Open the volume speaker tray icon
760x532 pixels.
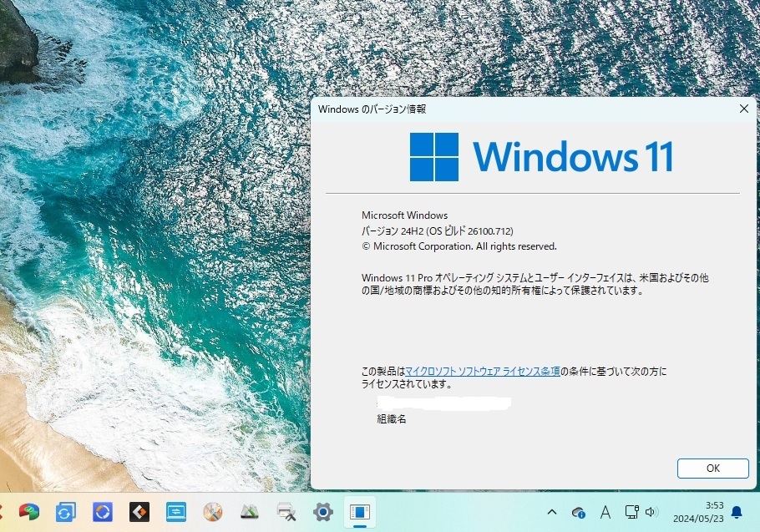(x=651, y=512)
